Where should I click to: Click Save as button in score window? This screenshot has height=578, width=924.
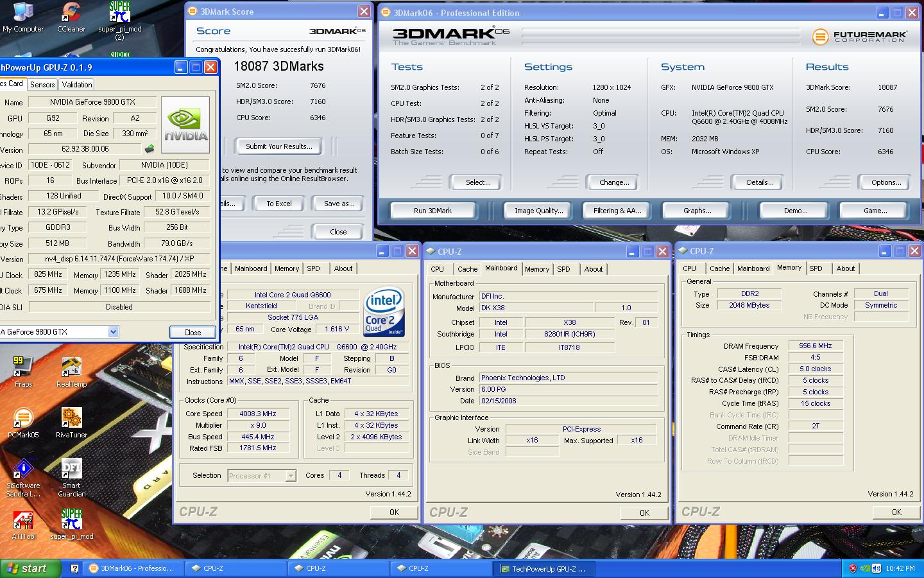click(339, 204)
